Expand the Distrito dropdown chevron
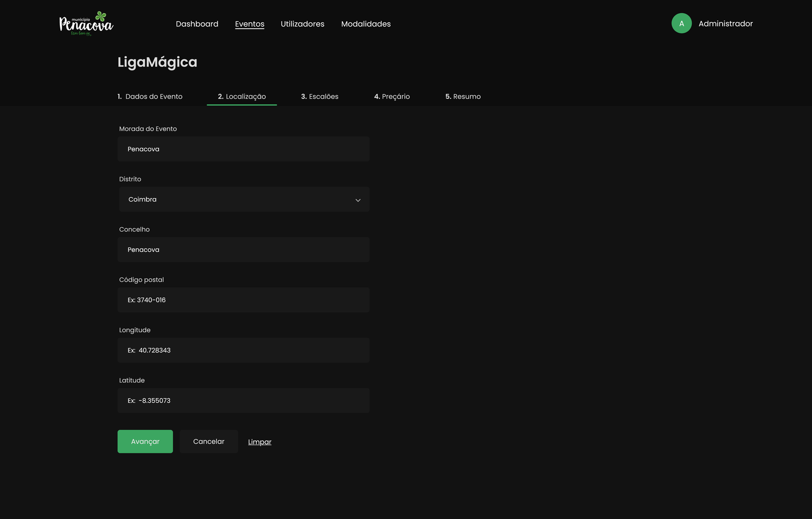The width and height of the screenshot is (812, 519). pos(358,200)
